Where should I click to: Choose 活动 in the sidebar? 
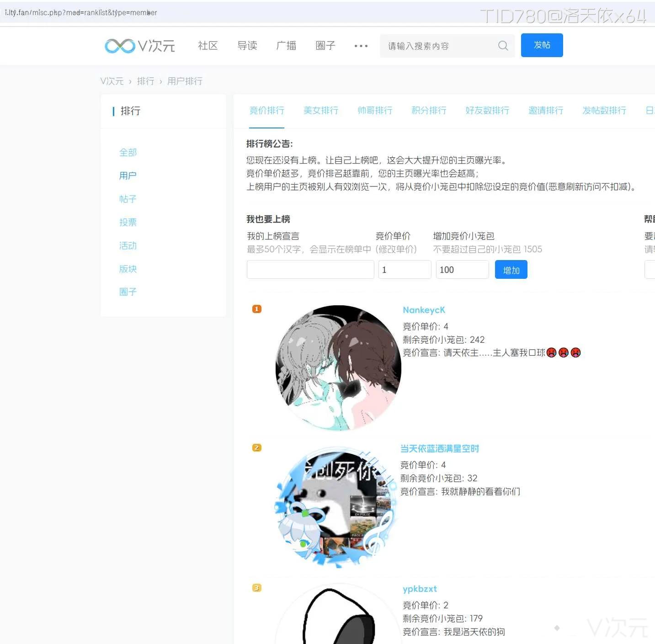click(128, 245)
